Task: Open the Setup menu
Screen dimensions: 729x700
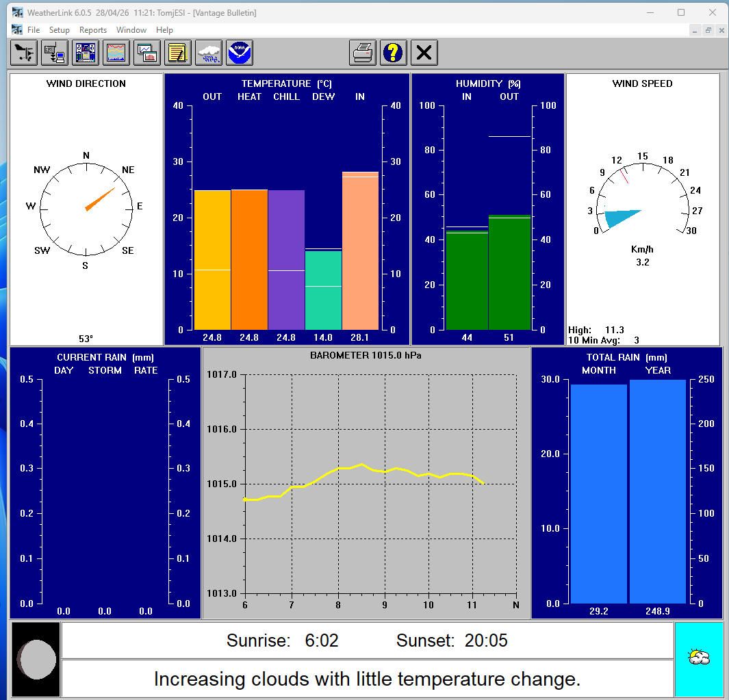Action: coord(60,30)
